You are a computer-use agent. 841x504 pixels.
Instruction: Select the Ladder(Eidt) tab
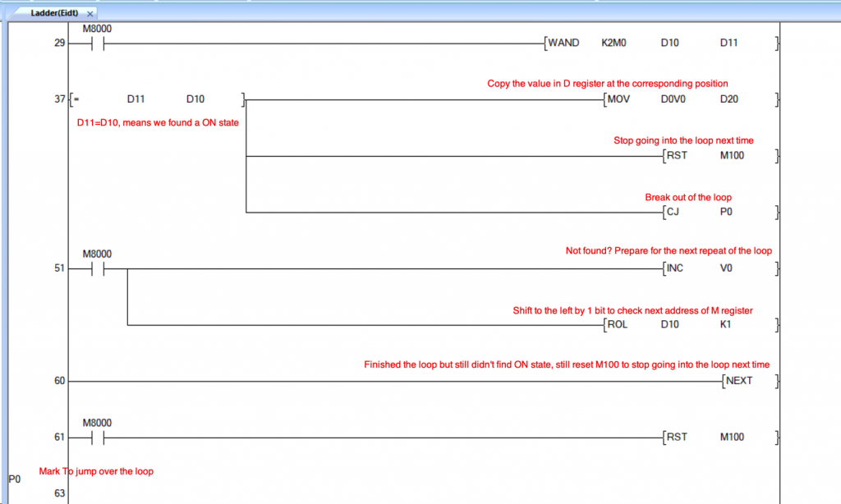(x=54, y=14)
